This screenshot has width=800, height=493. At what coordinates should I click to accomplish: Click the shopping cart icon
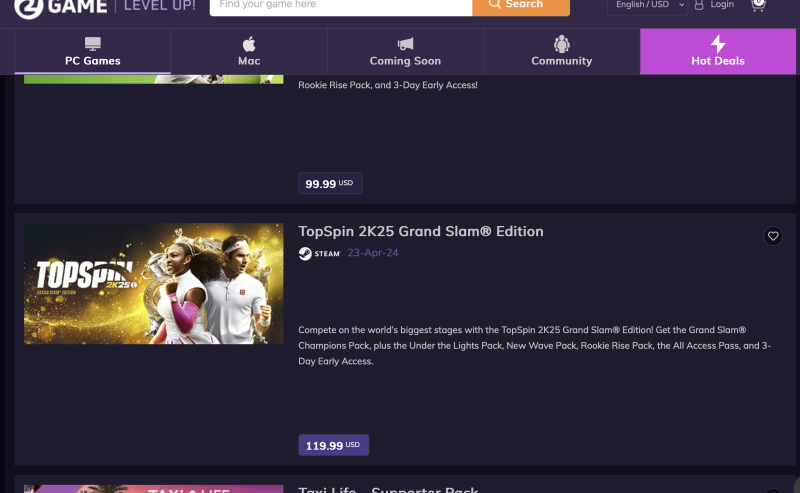pos(758,5)
